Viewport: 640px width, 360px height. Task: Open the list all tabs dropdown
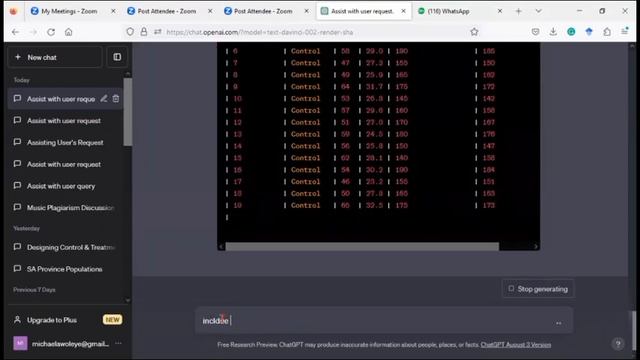point(538,11)
